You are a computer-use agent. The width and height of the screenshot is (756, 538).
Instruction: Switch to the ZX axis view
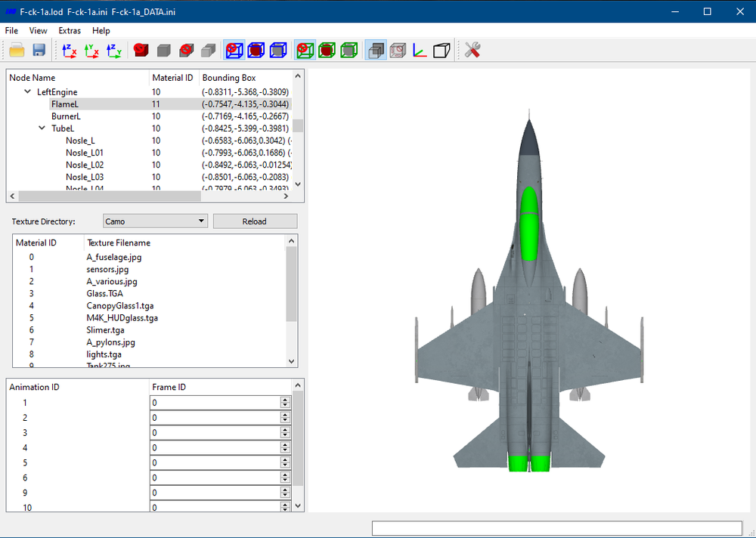pos(70,50)
